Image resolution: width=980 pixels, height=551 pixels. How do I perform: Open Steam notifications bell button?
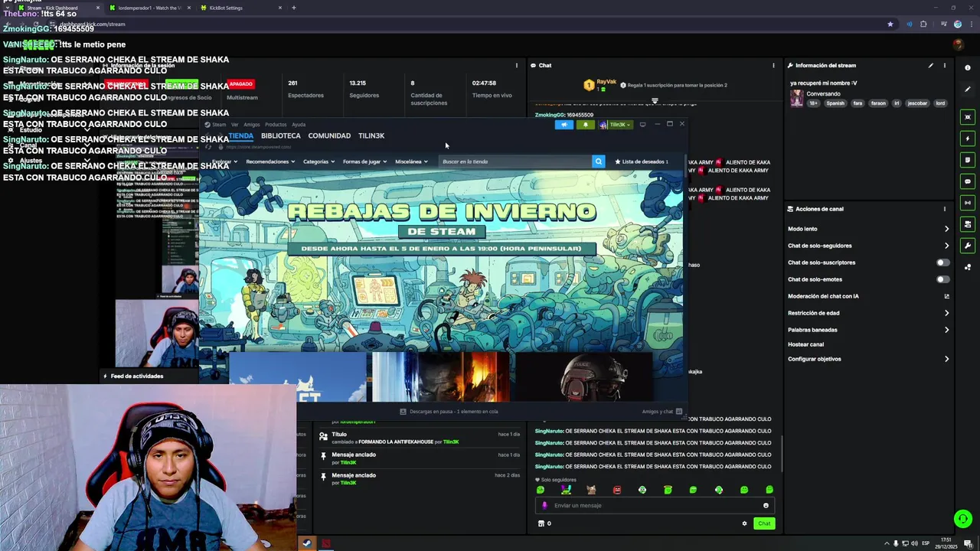(x=586, y=125)
